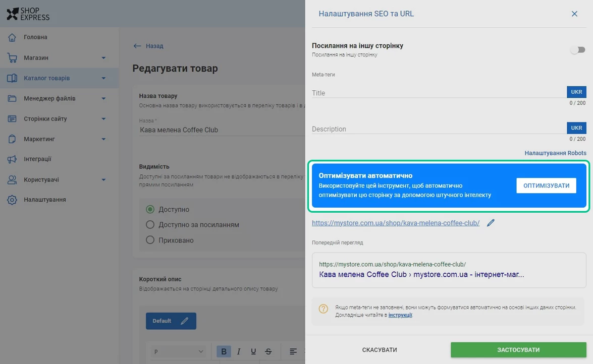Click the text align icon in editor toolbar
The width and height of the screenshot is (593, 364).
293,351
